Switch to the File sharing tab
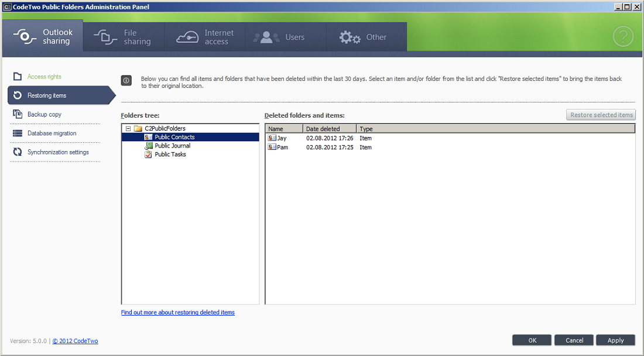The width and height of the screenshot is (644, 356). tap(124, 37)
